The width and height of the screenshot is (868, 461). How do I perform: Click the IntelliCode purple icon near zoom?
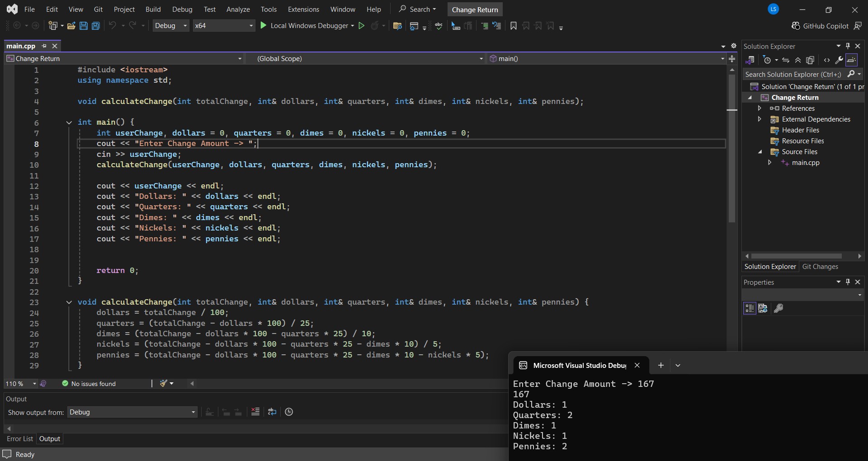[x=43, y=383]
